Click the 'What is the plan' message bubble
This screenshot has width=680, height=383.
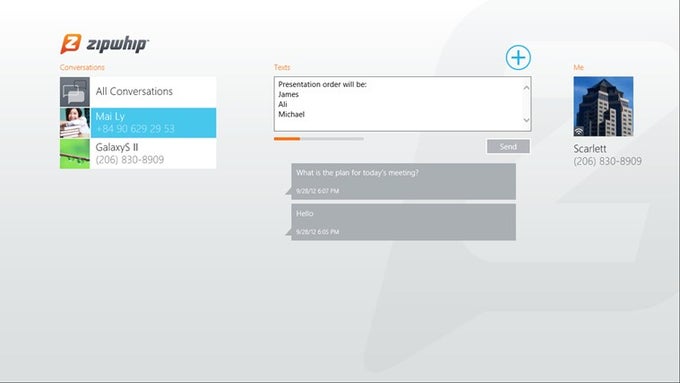coord(400,181)
